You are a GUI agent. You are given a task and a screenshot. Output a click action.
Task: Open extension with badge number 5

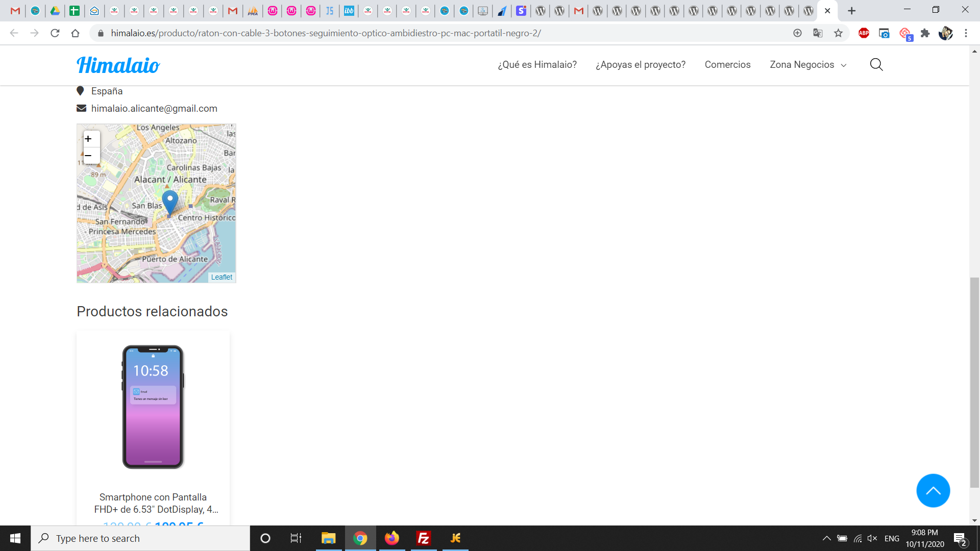(905, 34)
